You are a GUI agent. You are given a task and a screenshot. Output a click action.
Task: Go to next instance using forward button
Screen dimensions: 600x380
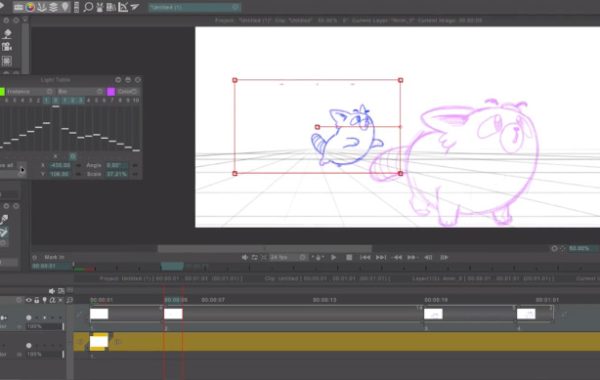(412, 258)
